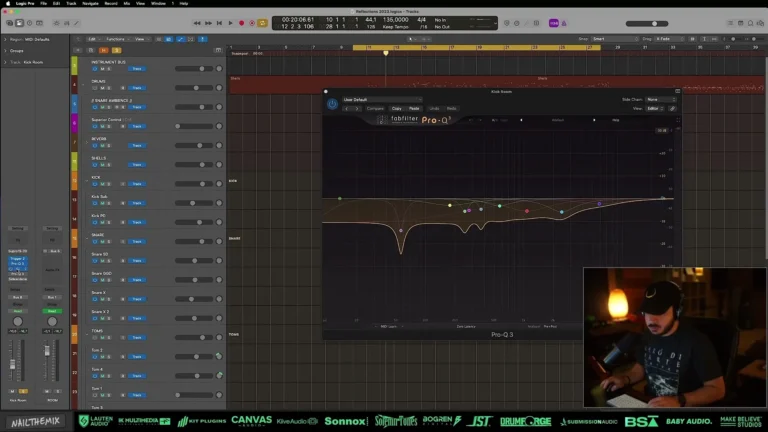Open the Mix menu in menu bar

click(x=127, y=3)
